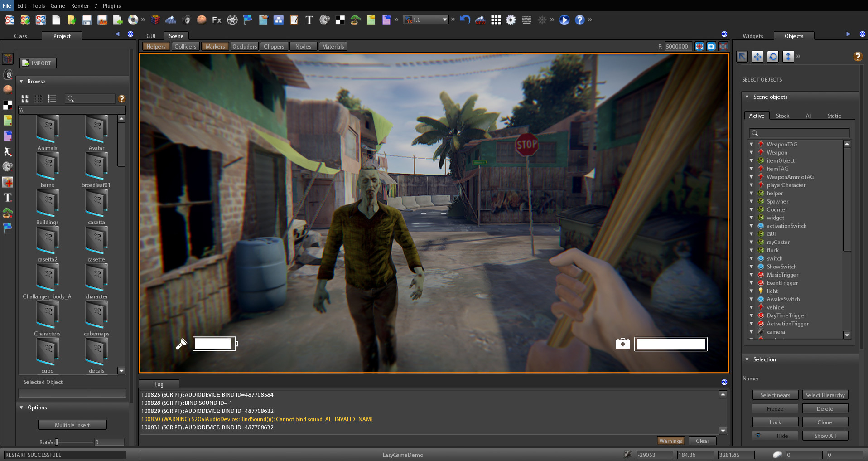Toggle the Markers display mode above the viewport

(215, 46)
